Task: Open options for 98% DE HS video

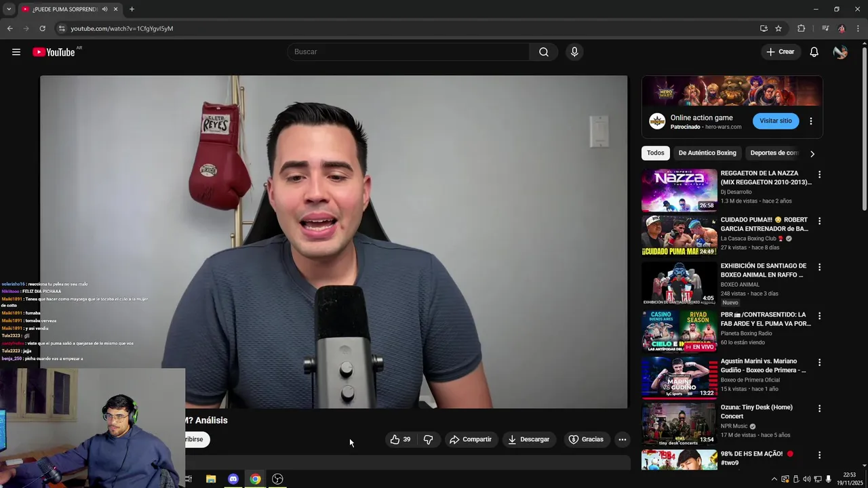Action: 819,455
